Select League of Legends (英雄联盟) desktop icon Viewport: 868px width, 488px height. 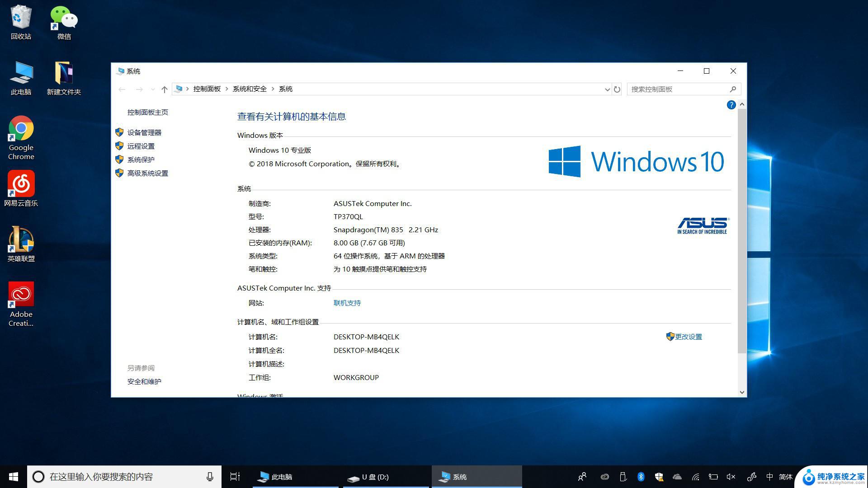tap(21, 244)
